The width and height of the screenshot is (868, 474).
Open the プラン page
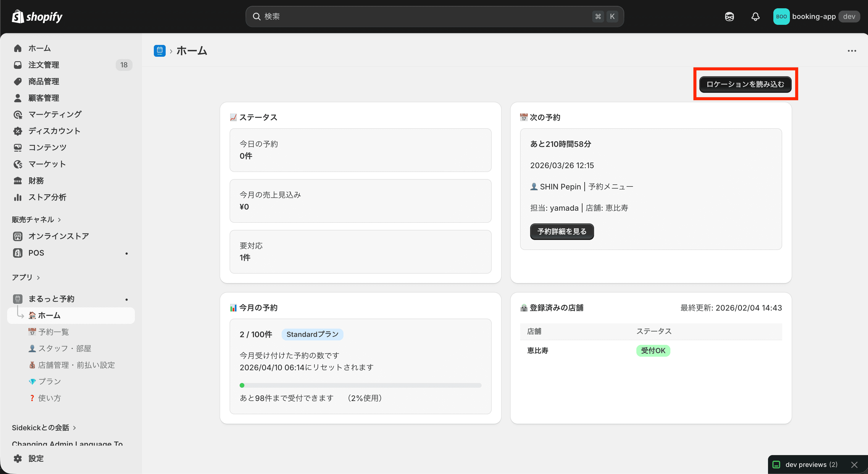pyautogui.click(x=49, y=381)
